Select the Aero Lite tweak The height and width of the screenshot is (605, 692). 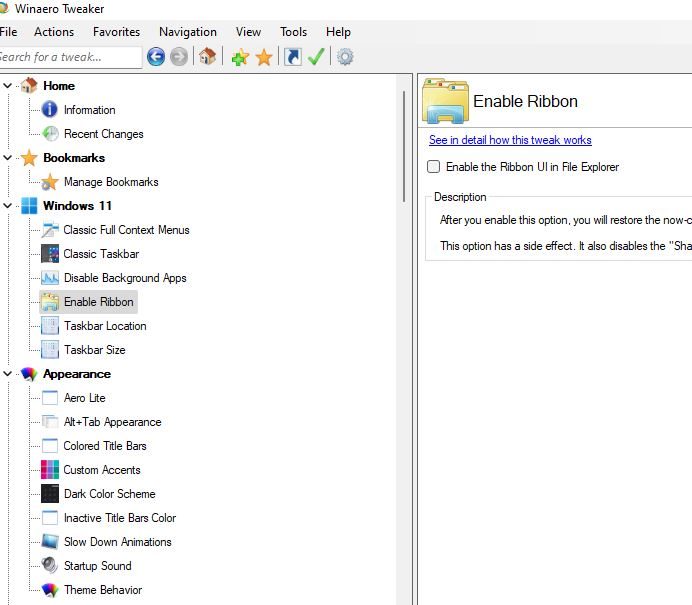click(x=85, y=398)
